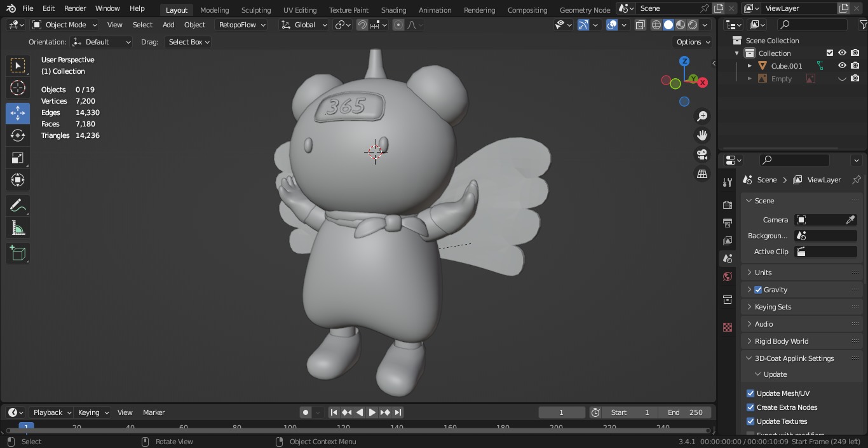Expand the Keying Sets panel

coord(801,307)
